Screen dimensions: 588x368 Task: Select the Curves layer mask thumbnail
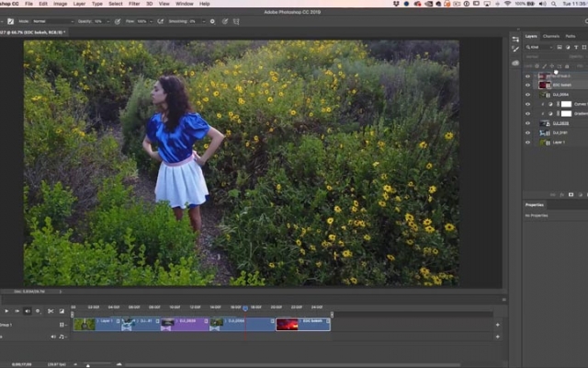pos(566,104)
